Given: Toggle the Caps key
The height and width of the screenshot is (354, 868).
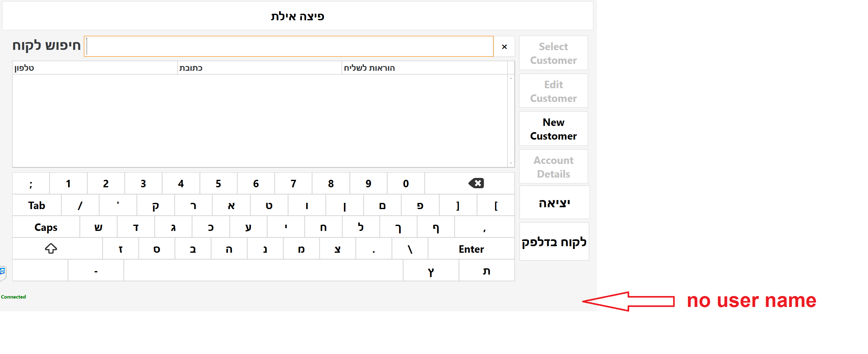Looking at the screenshot, I should 46,227.
